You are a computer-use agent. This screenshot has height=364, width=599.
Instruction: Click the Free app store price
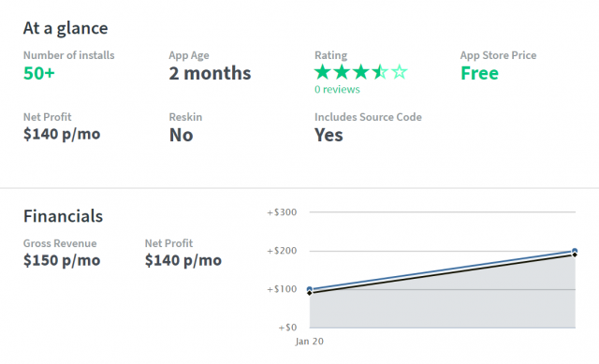click(x=479, y=73)
